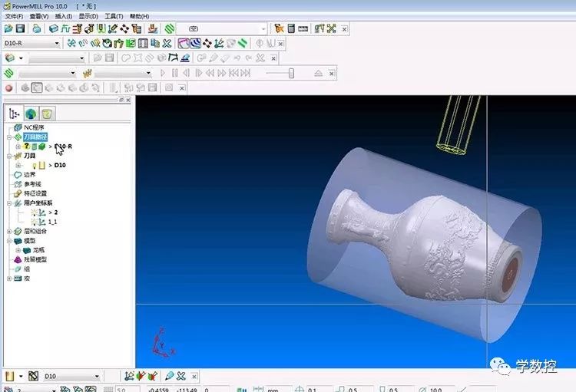Click the calculator icon in top toolbar

pyautogui.click(x=291, y=28)
